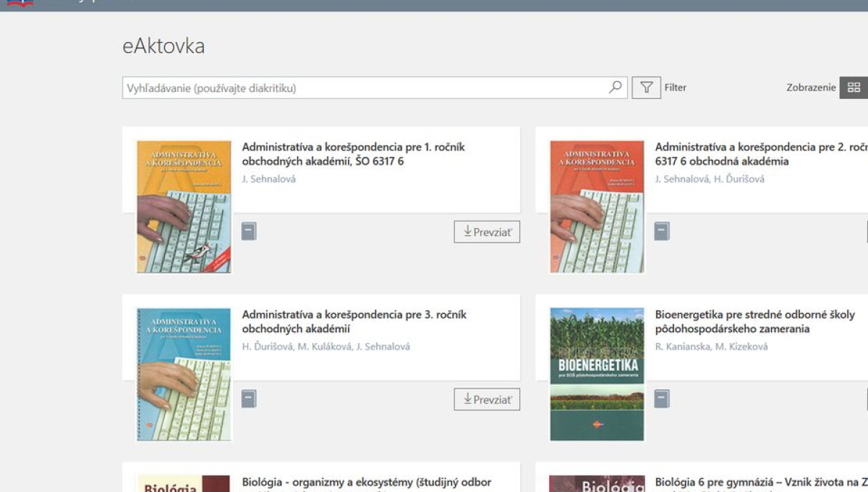
Task: Switch to grid view display icon
Action: tap(854, 88)
